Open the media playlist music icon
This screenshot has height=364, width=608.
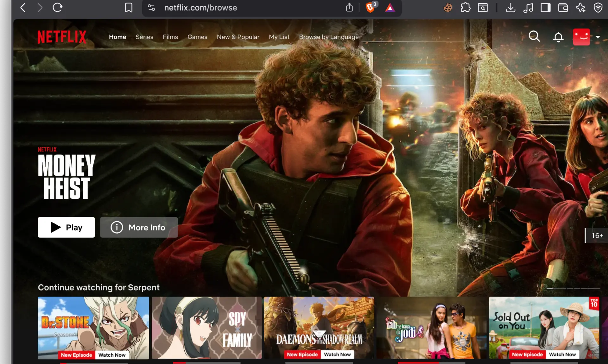coord(528,8)
